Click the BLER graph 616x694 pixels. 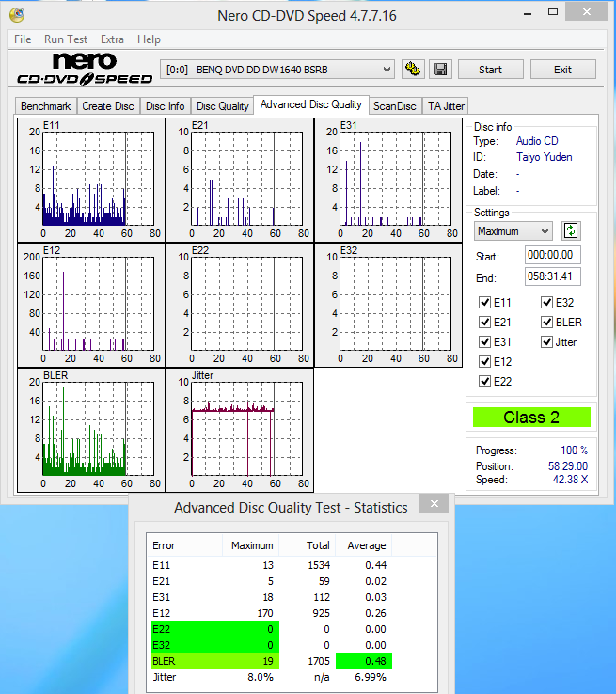(91, 430)
